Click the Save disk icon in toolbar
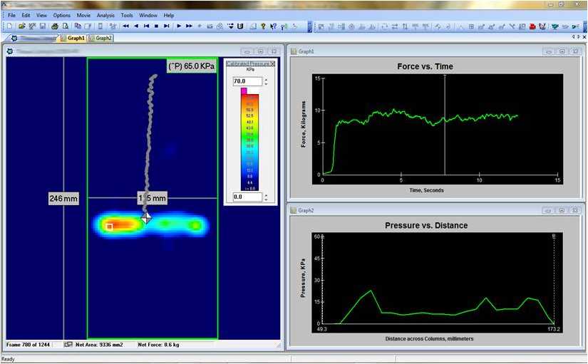 pyautogui.click(x=43, y=26)
